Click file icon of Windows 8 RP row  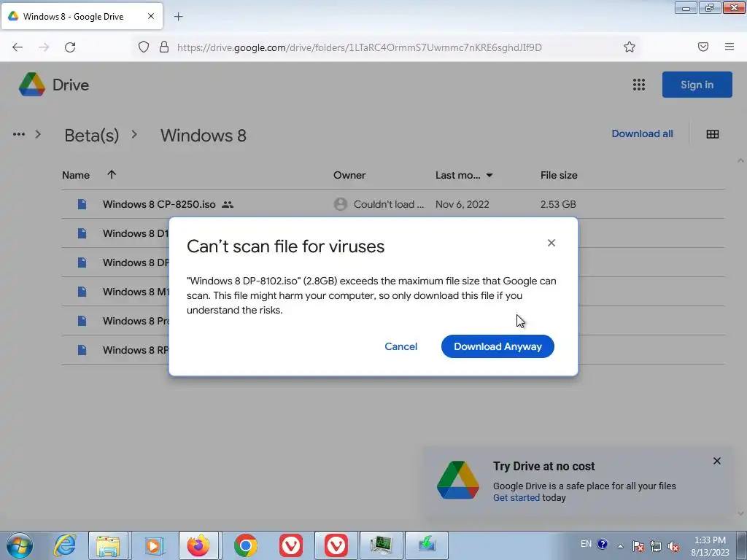click(82, 350)
